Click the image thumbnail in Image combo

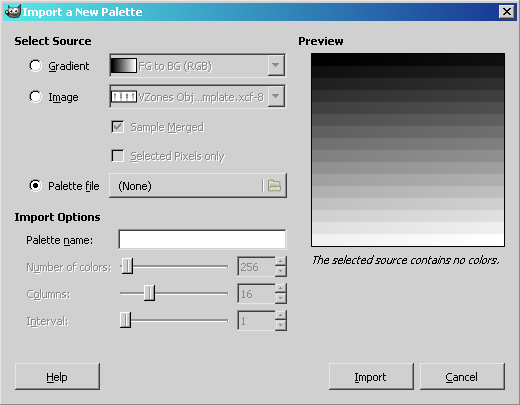point(123,97)
